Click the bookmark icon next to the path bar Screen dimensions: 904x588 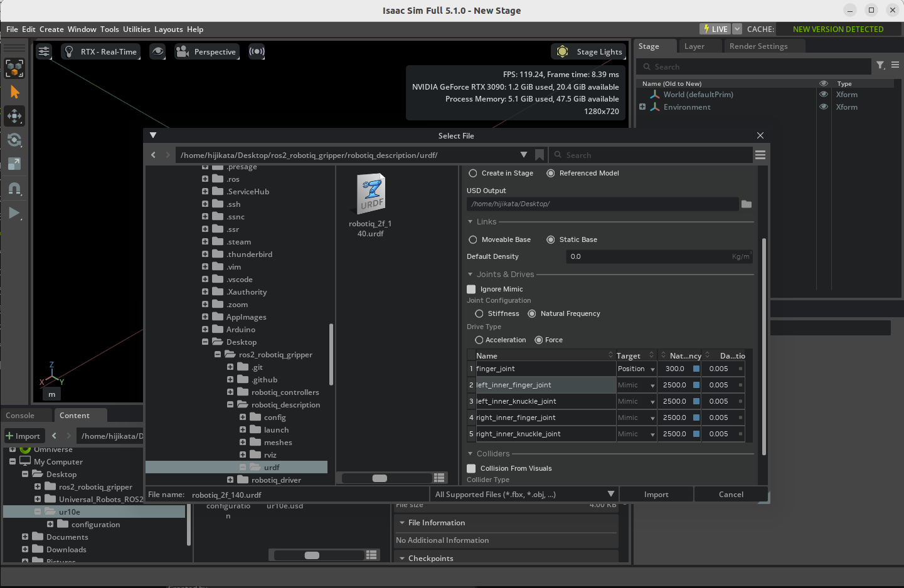pyautogui.click(x=539, y=155)
